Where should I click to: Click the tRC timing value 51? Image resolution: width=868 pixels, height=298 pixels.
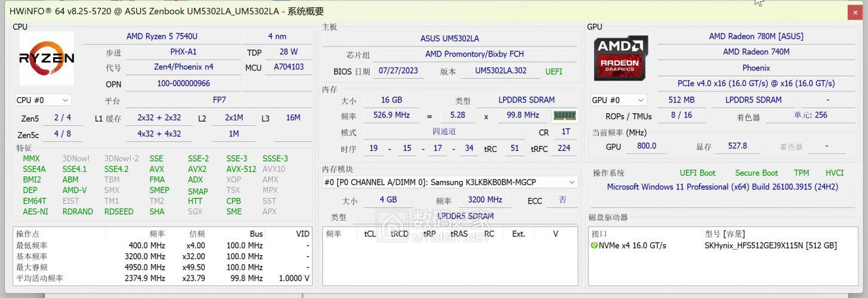515,148
